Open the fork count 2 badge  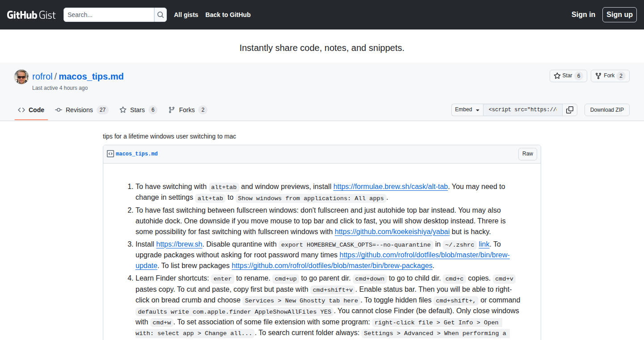point(621,76)
